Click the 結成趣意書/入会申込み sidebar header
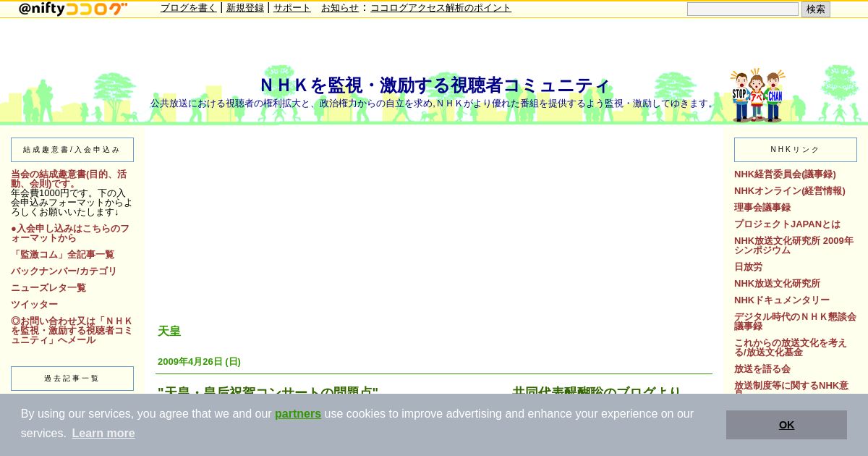The image size is (868, 456). pyautogui.click(x=72, y=150)
